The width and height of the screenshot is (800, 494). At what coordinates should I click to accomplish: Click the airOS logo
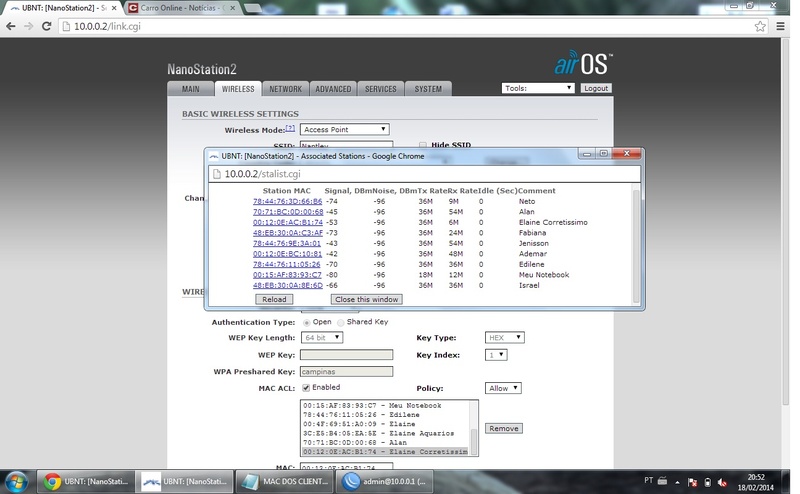point(583,63)
